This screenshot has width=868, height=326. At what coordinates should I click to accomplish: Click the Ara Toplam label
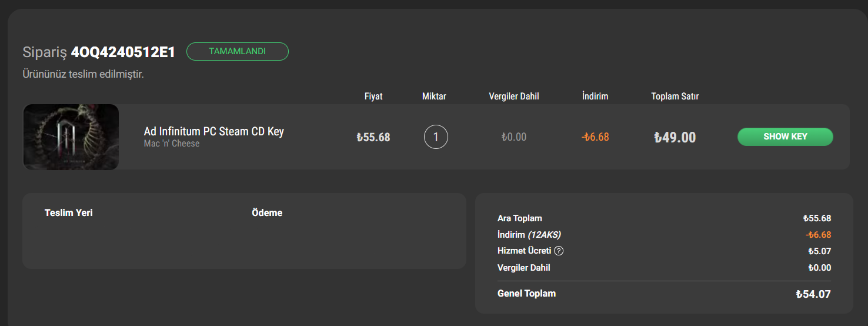coord(520,218)
